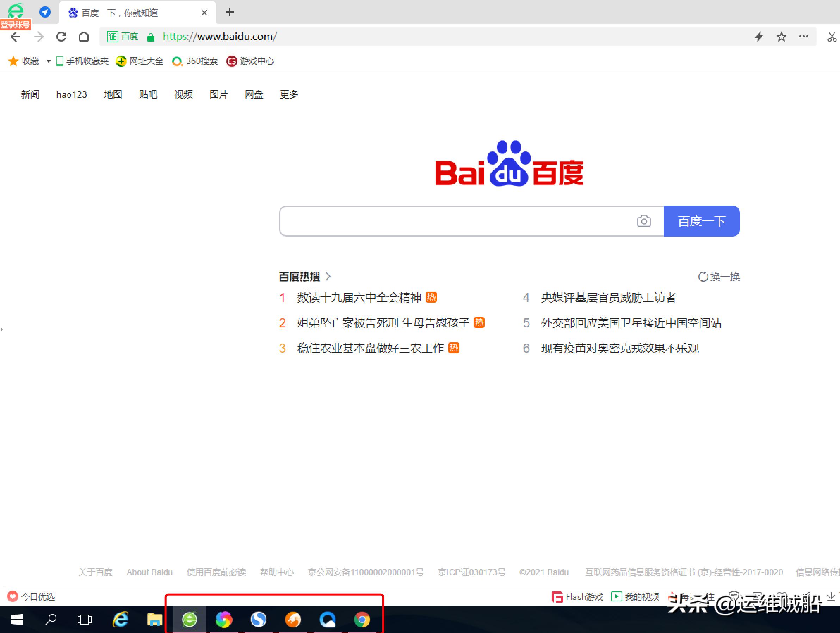
Task: Take a screenshot with the camera search icon
Action: pyautogui.click(x=643, y=221)
